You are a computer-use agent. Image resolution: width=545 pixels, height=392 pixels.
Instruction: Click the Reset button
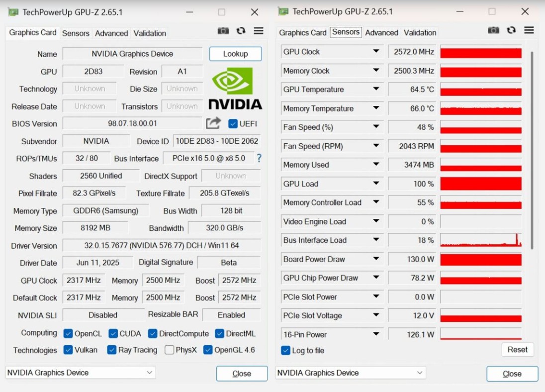coord(517,350)
